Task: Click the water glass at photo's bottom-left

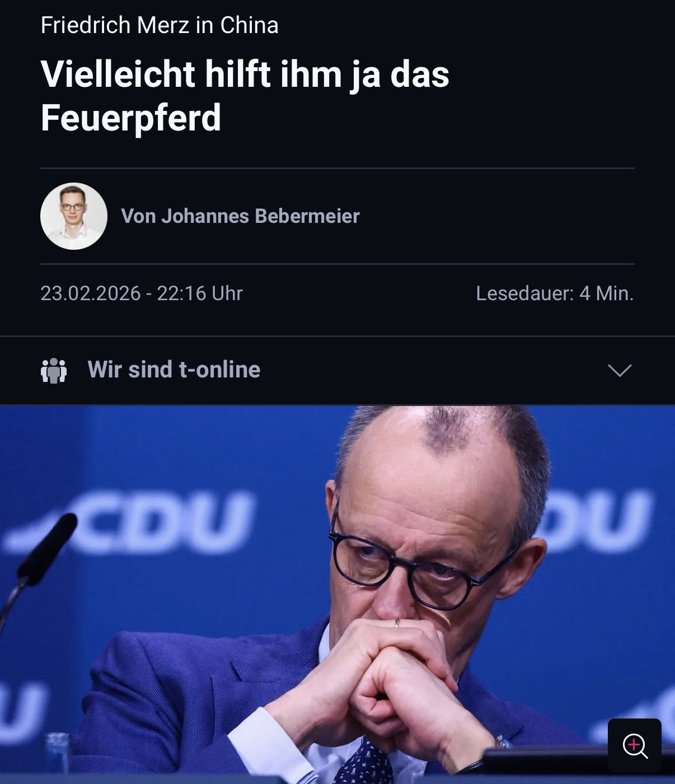Action: pos(57,756)
